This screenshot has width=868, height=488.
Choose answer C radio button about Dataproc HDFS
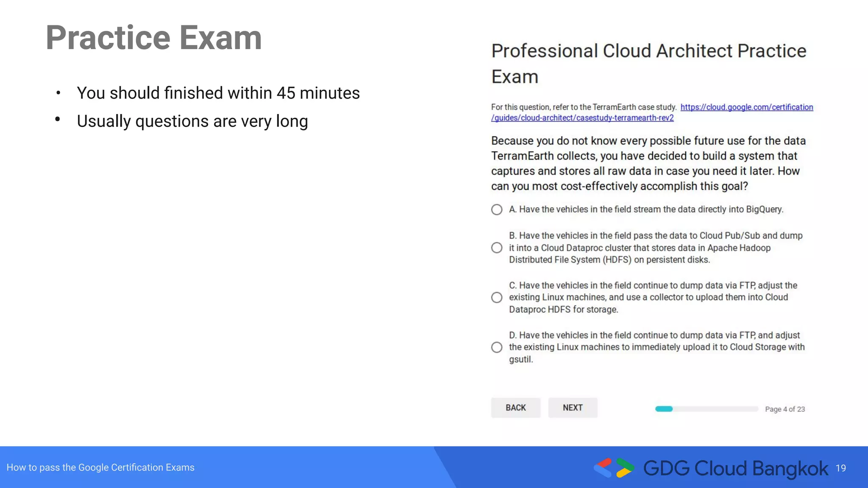(497, 297)
